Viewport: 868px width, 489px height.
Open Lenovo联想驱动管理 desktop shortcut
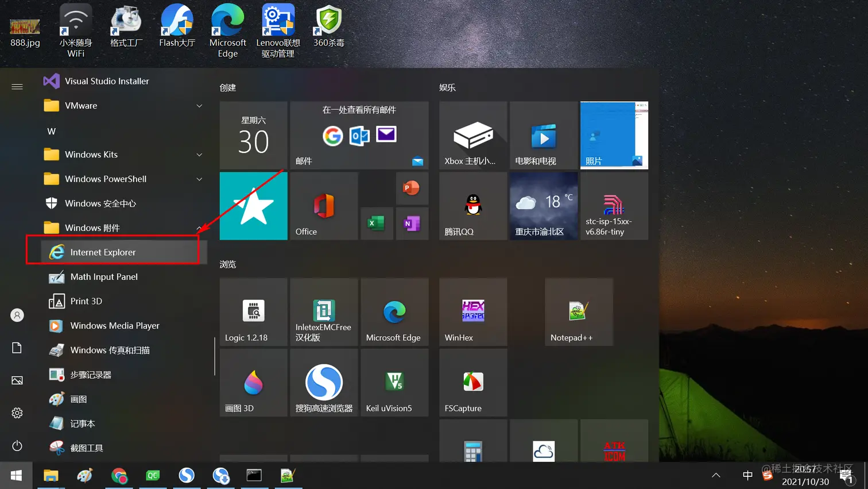pos(278,31)
